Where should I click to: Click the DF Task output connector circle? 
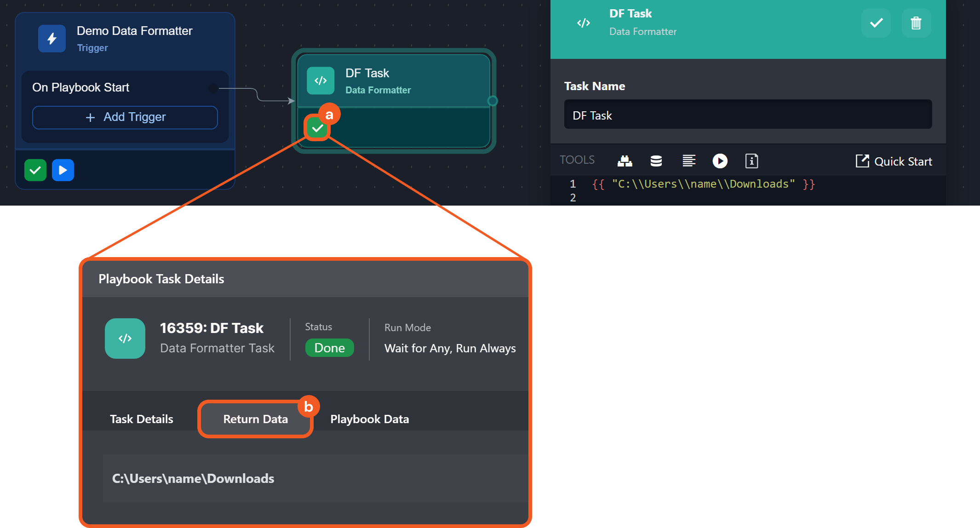(x=492, y=101)
